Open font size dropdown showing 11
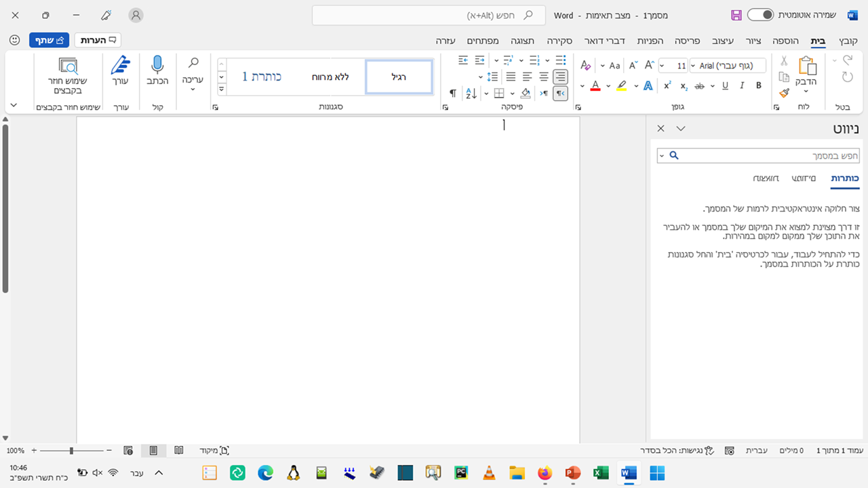The height and width of the screenshot is (488, 868). click(x=662, y=66)
